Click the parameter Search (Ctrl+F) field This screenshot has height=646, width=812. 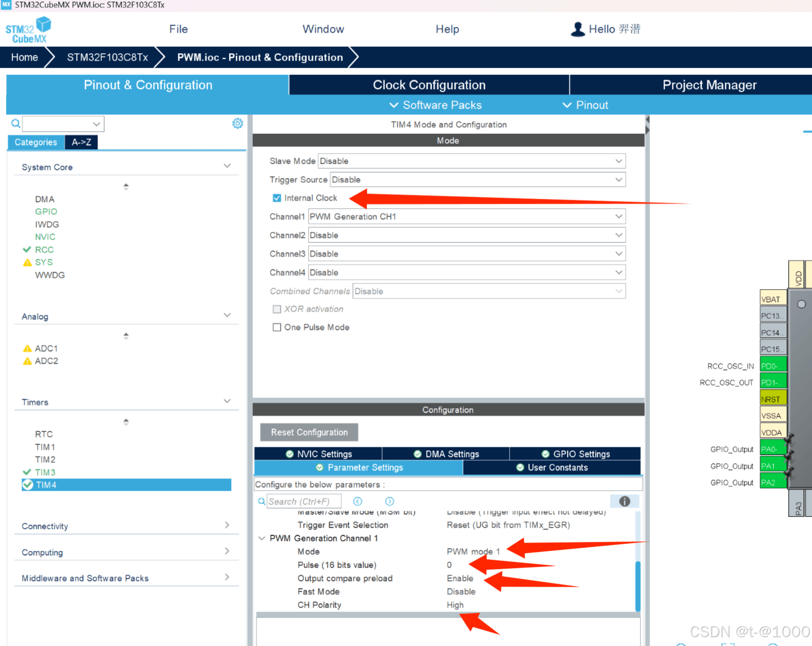point(304,501)
